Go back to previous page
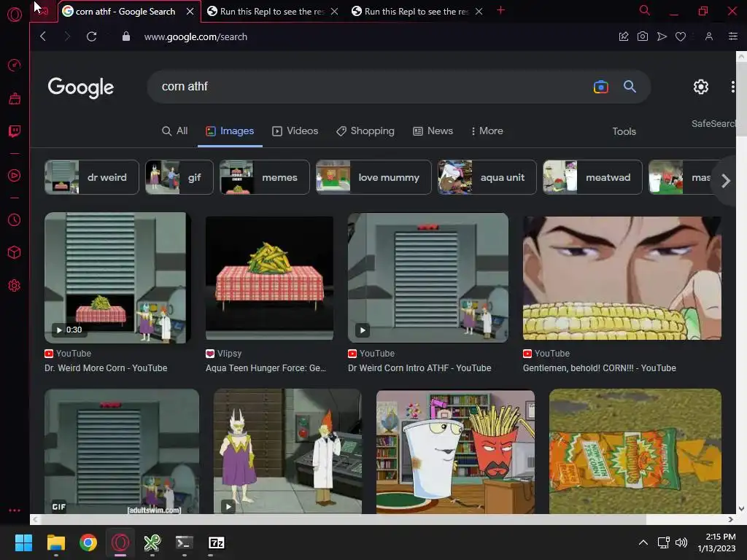The height and width of the screenshot is (560, 747). (43, 36)
